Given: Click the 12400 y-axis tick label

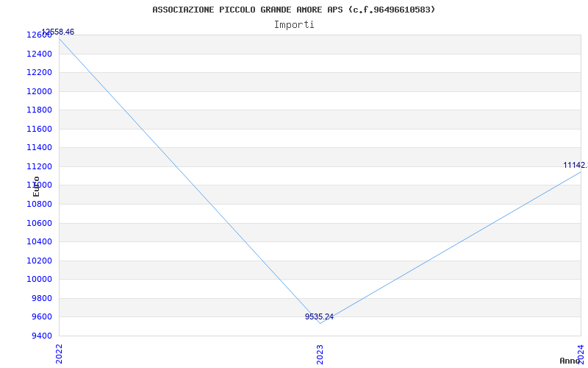Looking at the screenshot, I should (x=39, y=54).
